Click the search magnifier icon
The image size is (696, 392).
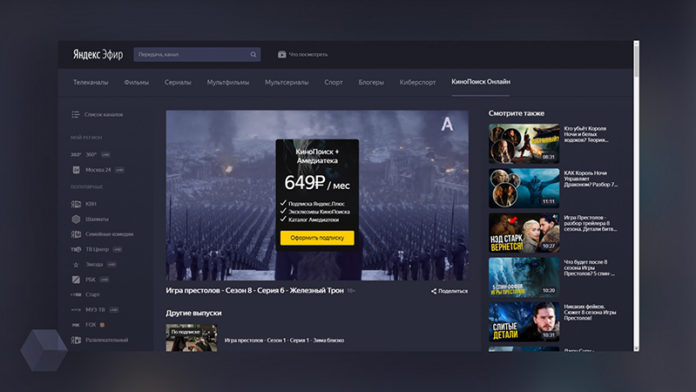coord(253,55)
